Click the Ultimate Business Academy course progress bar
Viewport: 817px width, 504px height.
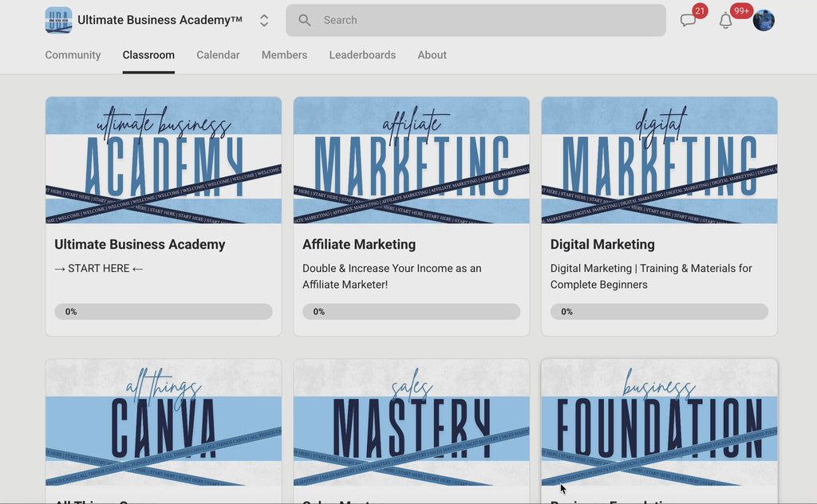point(164,312)
